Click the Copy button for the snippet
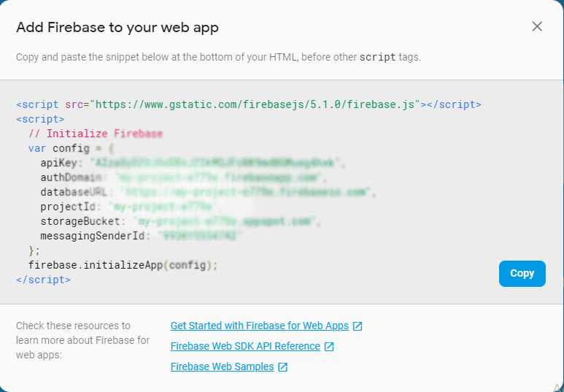This screenshot has height=392, width=564. [522, 273]
